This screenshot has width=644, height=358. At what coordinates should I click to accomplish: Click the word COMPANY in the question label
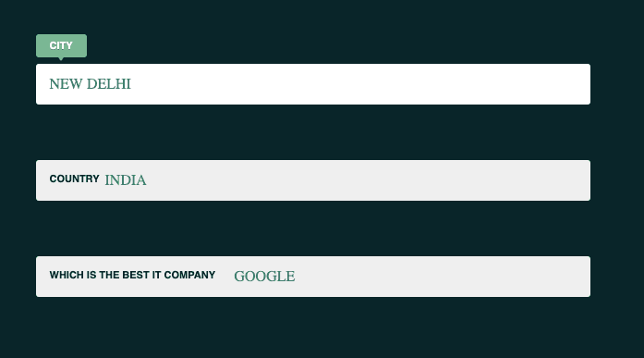189,275
